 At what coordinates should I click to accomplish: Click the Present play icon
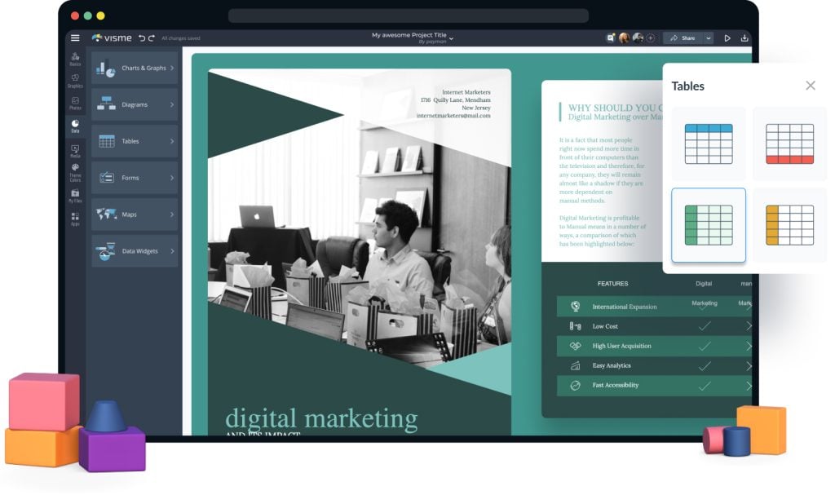pyautogui.click(x=727, y=38)
